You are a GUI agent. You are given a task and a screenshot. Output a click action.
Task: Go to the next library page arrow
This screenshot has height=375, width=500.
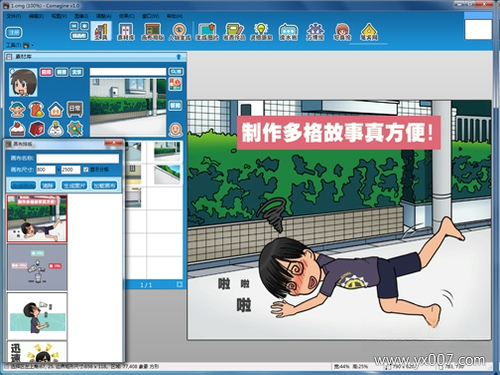point(179,284)
